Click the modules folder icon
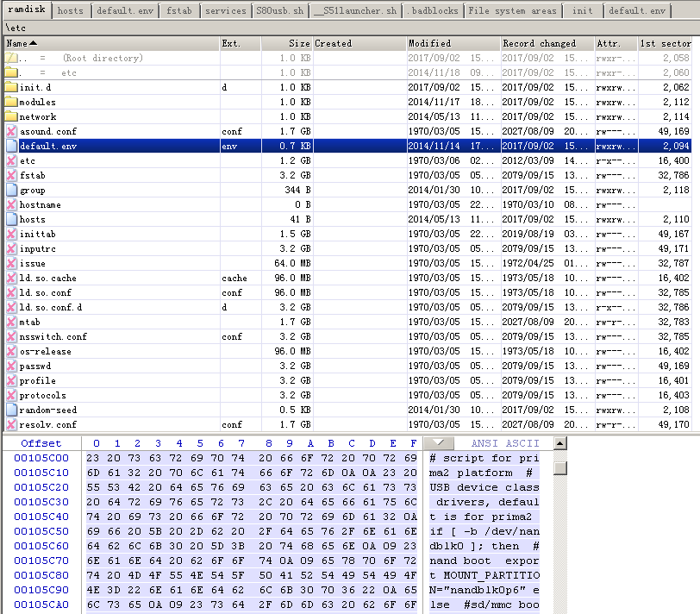The width and height of the screenshot is (700, 614). 11,102
